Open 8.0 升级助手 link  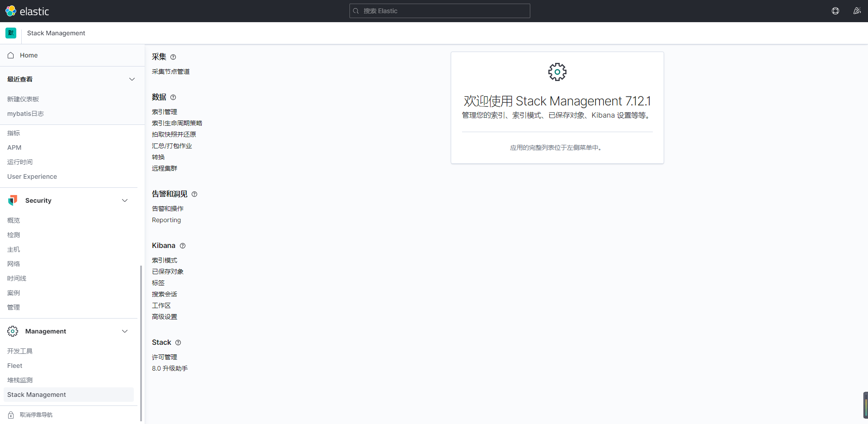coord(170,368)
